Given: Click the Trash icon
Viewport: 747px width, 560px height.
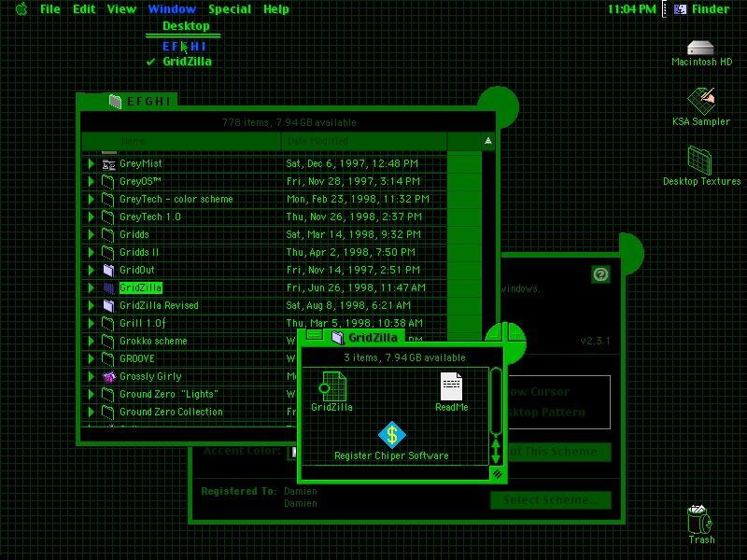Looking at the screenshot, I should pos(699,520).
